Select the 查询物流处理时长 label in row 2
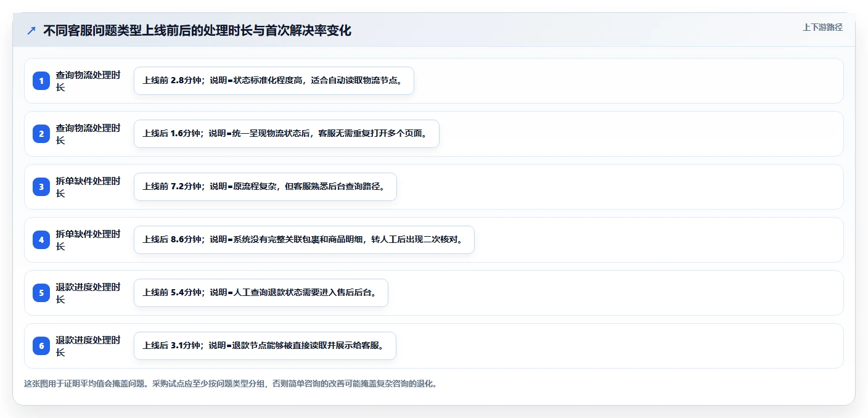Screen dimensions: 868x418 pyautogui.click(x=88, y=134)
